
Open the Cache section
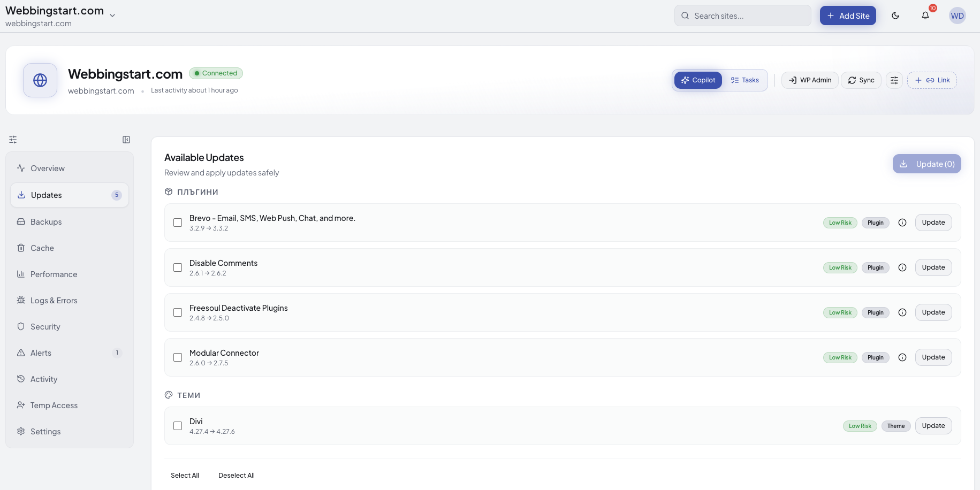point(42,248)
